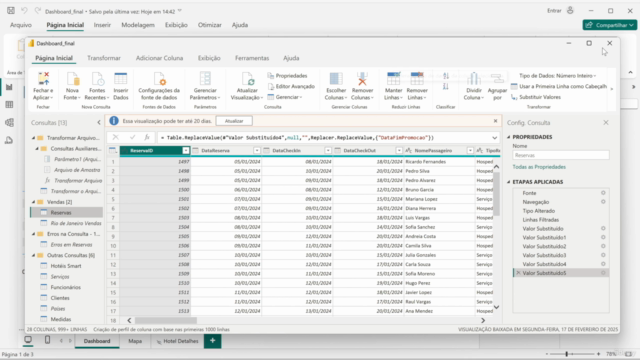
Task: Open NomePassageiro column filter dropdown
Action: coord(470,151)
